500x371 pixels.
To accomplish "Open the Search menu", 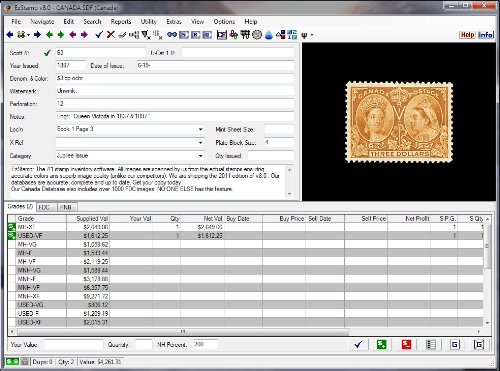I will pyautogui.click(x=92, y=22).
